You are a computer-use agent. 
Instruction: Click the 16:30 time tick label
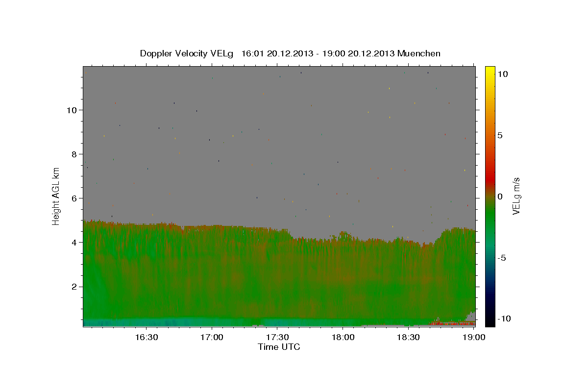click(146, 337)
